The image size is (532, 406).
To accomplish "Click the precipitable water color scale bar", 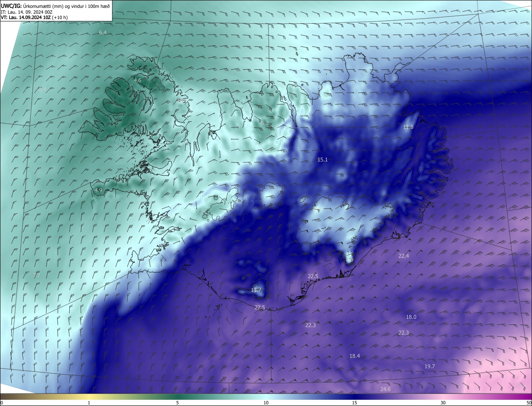I will [x=266, y=396].
